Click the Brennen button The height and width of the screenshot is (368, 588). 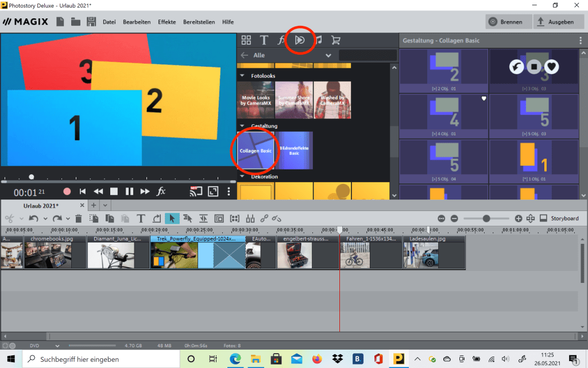[x=509, y=22]
